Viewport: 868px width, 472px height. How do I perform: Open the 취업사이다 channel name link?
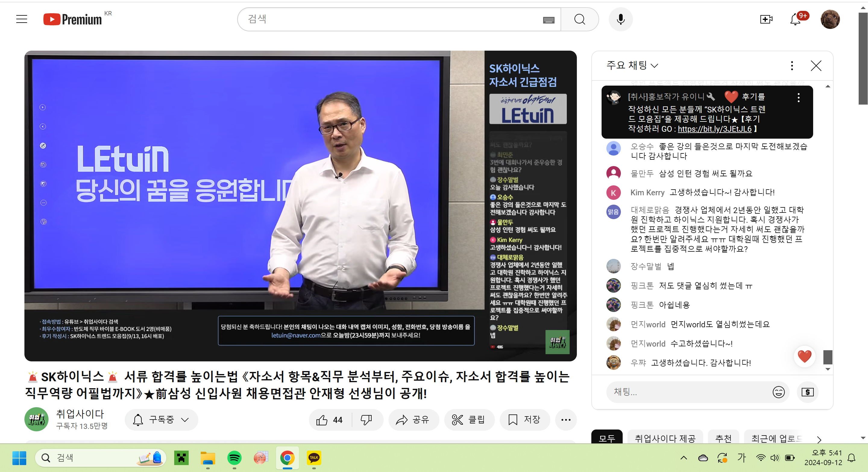[x=80, y=414]
